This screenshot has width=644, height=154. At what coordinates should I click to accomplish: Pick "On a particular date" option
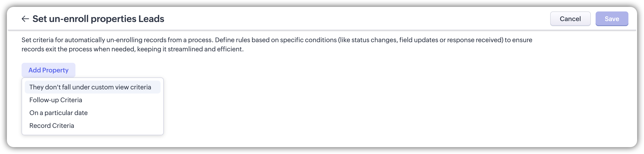point(58,113)
